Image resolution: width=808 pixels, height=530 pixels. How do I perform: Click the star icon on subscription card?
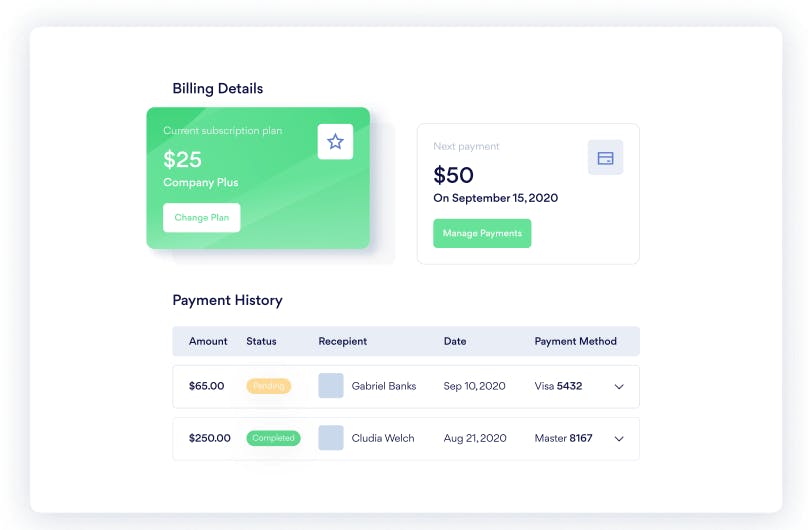tap(335, 142)
